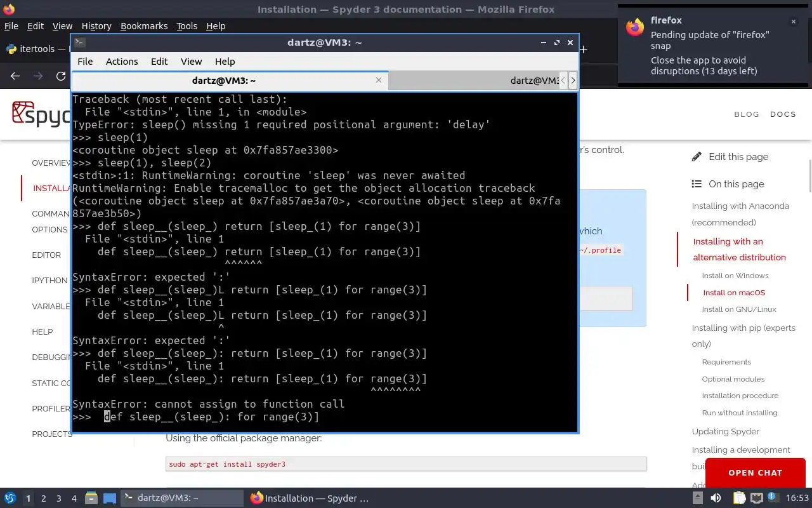Go back in Firefox
812x508 pixels.
(15, 76)
